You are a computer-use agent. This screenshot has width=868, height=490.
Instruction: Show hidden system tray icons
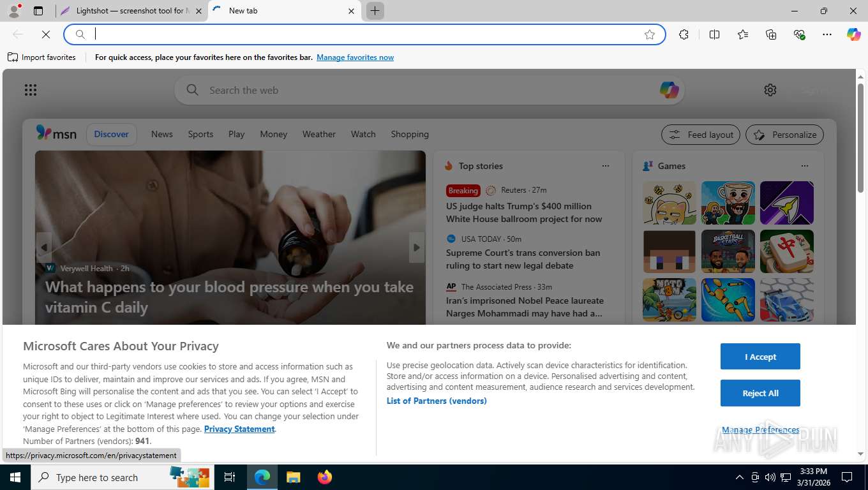tap(740, 477)
